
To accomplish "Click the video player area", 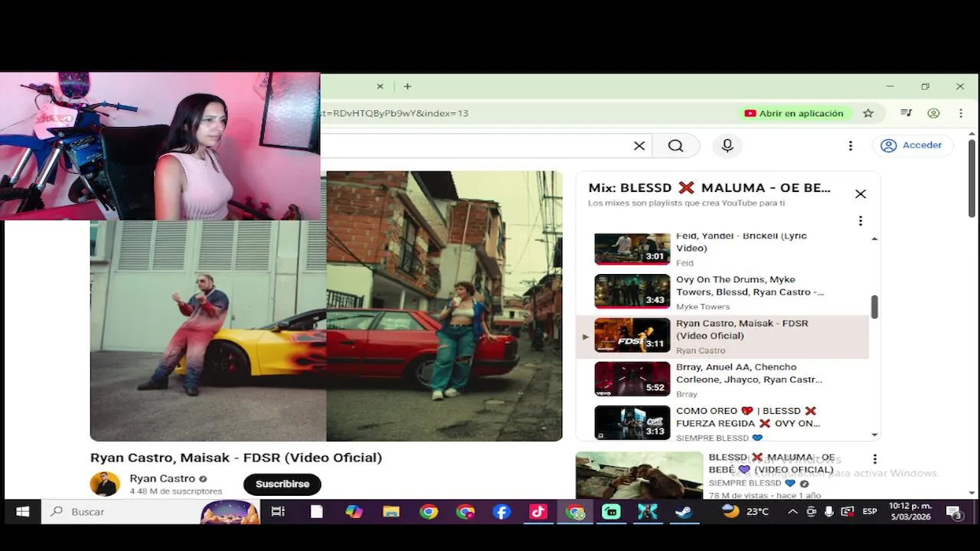I will pos(326,306).
